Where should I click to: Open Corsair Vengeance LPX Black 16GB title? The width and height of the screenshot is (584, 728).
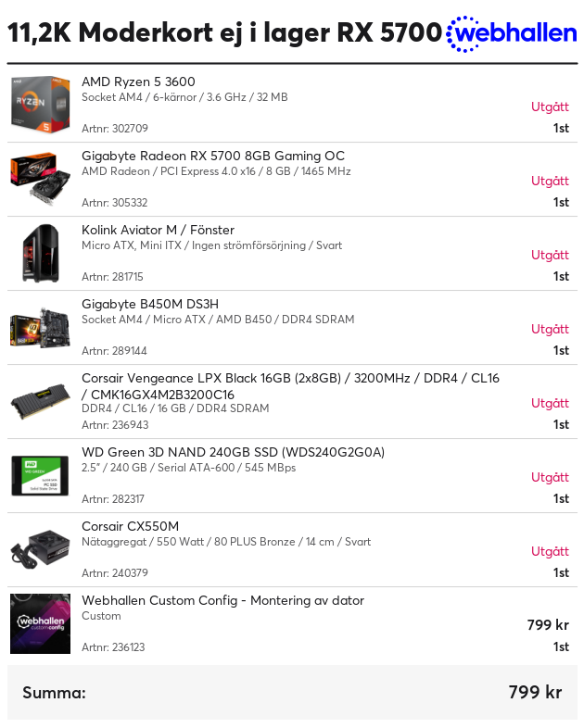pyautogui.click(x=290, y=386)
